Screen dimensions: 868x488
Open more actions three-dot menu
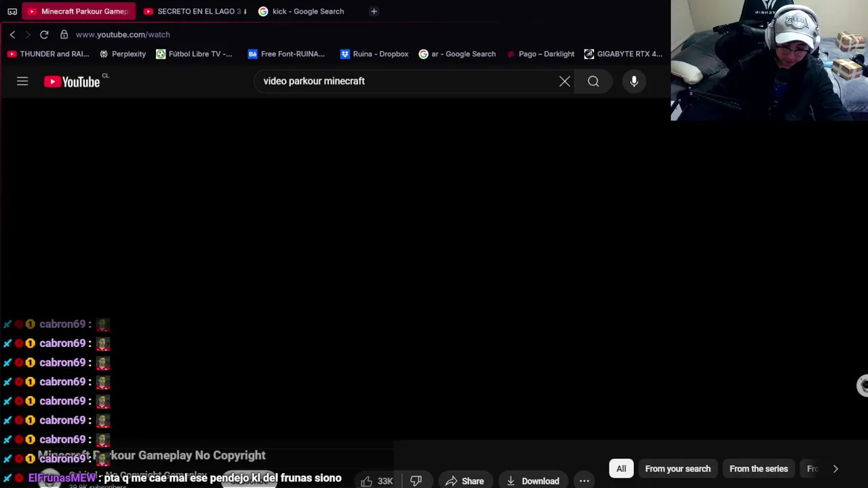click(x=584, y=481)
